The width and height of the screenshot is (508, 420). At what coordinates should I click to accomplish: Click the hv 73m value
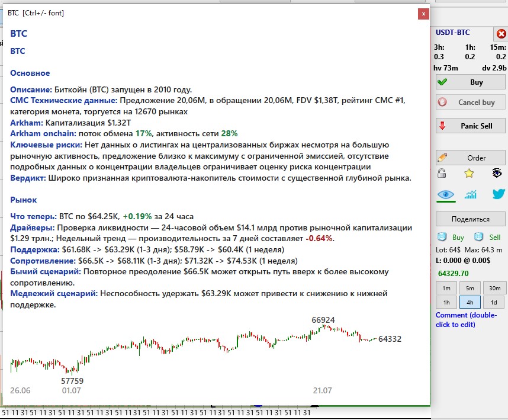pyautogui.click(x=445, y=68)
